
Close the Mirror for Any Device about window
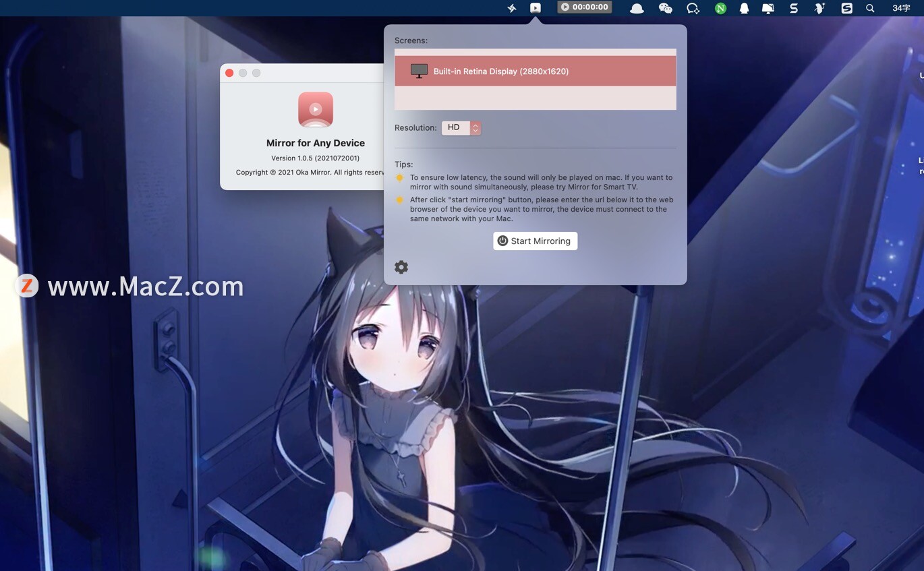pyautogui.click(x=229, y=73)
